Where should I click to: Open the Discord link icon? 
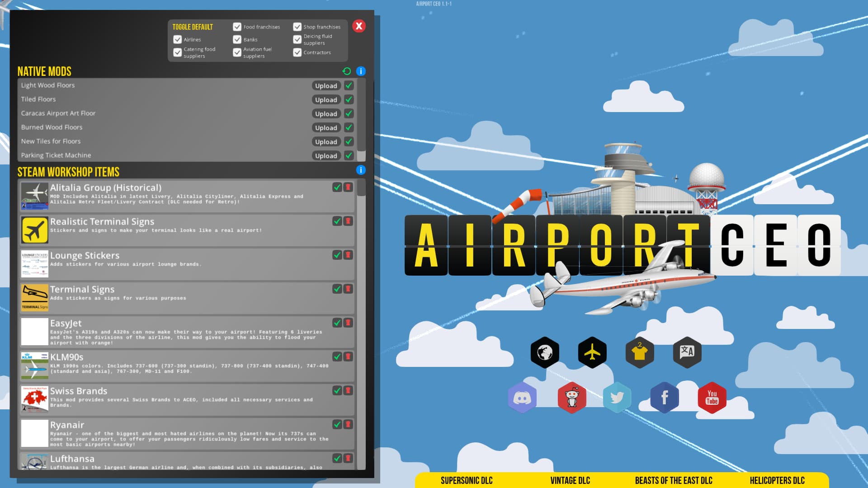point(522,398)
